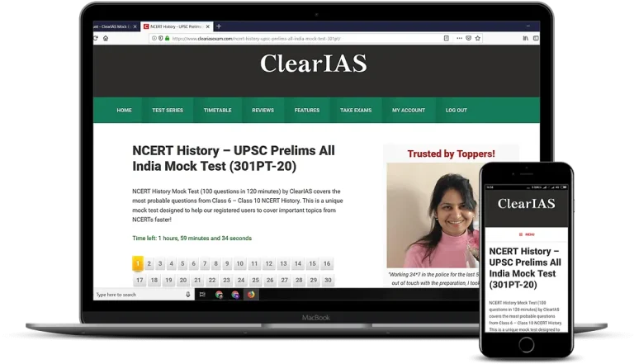Toggle reader view icon in address bar
Viewport: 634px width, 364px height.
coord(447,38)
